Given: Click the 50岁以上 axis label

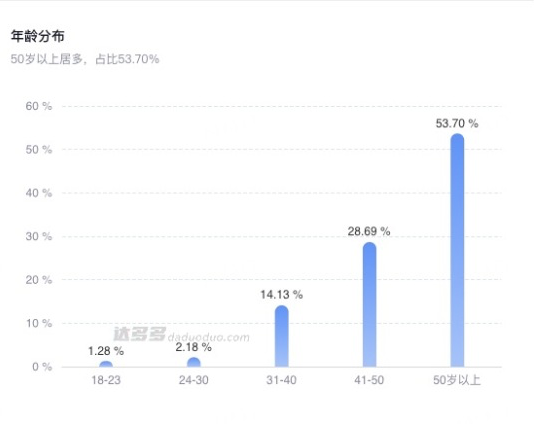Looking at the screenshot, I should click(457, 380).
